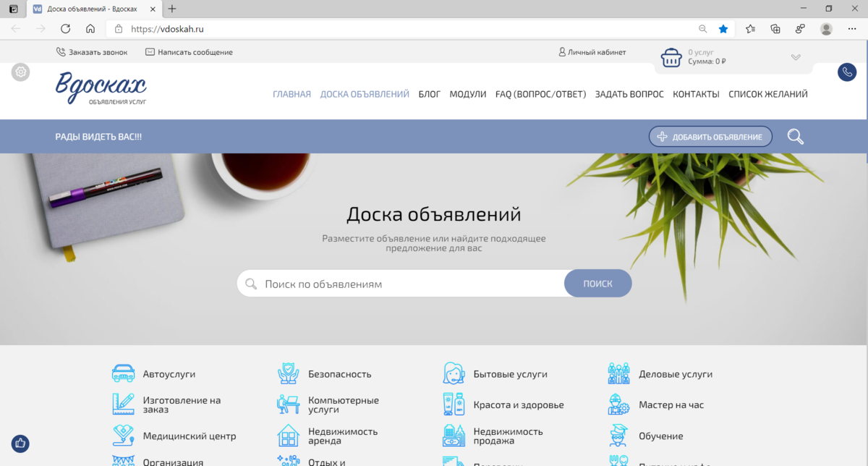
Task: Click the round phone call button
Action: (847, 72)
